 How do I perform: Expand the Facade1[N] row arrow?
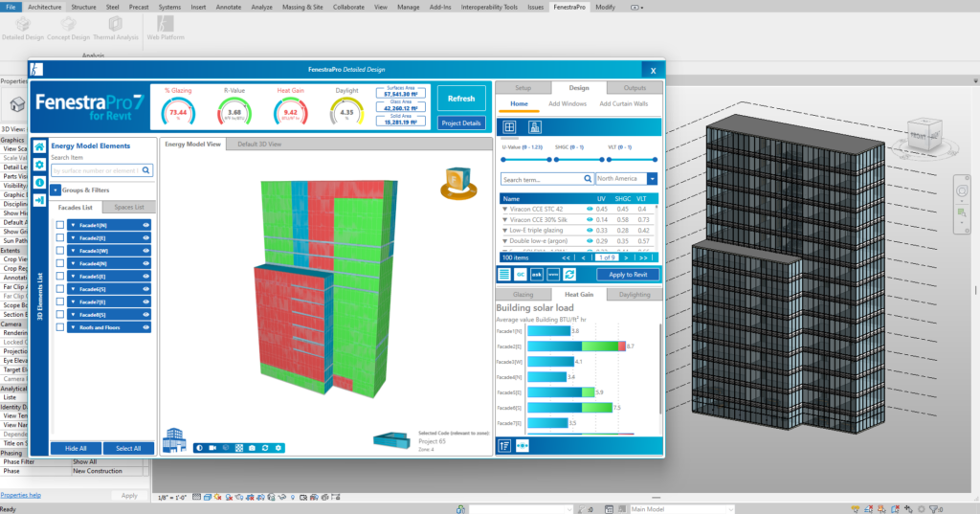click(73, 225)
